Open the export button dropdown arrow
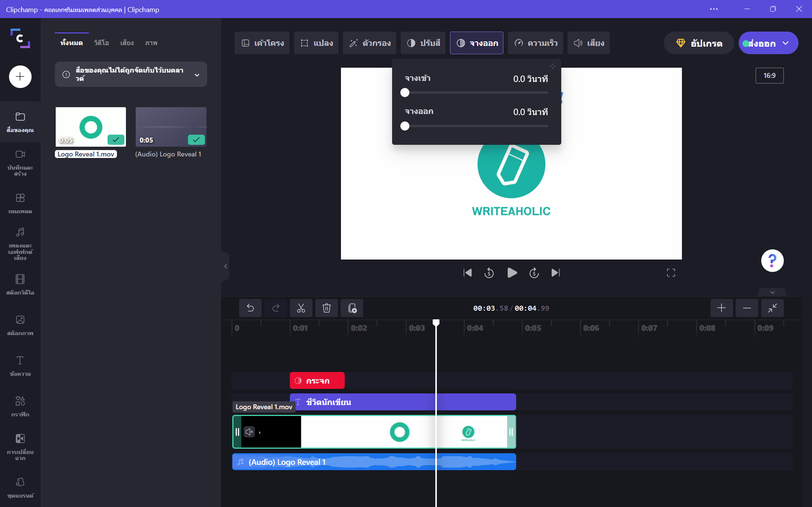Image resolution: width=812 pixels, height=507 pixels. [x=786, y=43]
